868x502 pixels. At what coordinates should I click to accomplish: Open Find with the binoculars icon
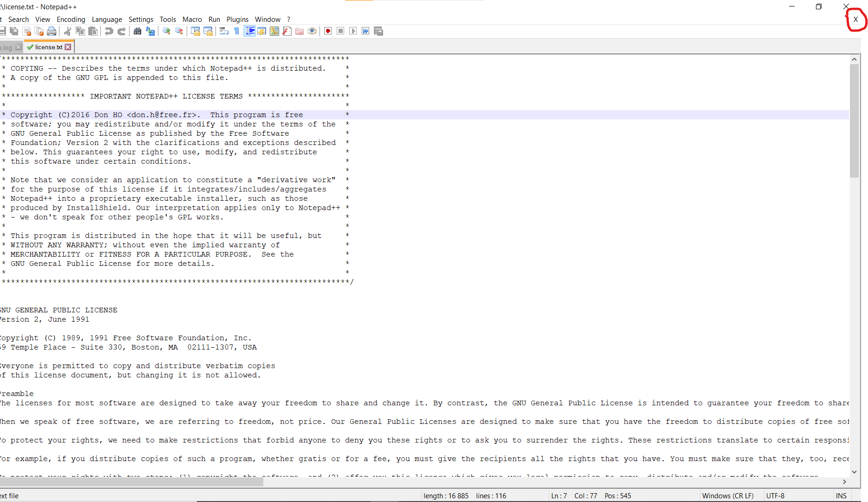[137, 31]
